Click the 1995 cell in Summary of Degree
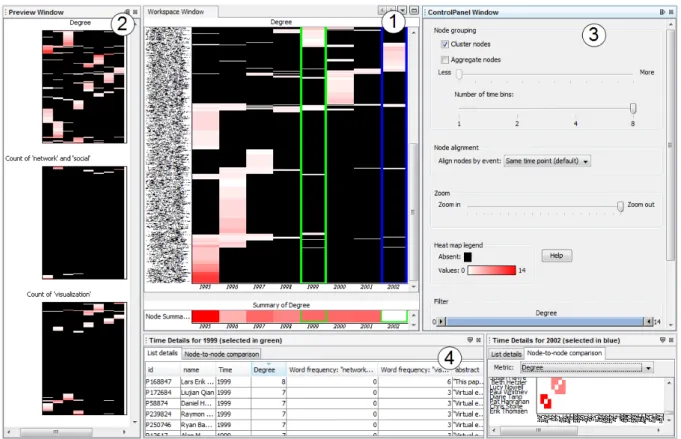Image resolution: width=681 pixels, height=439 pixels. tap(205, 316)
